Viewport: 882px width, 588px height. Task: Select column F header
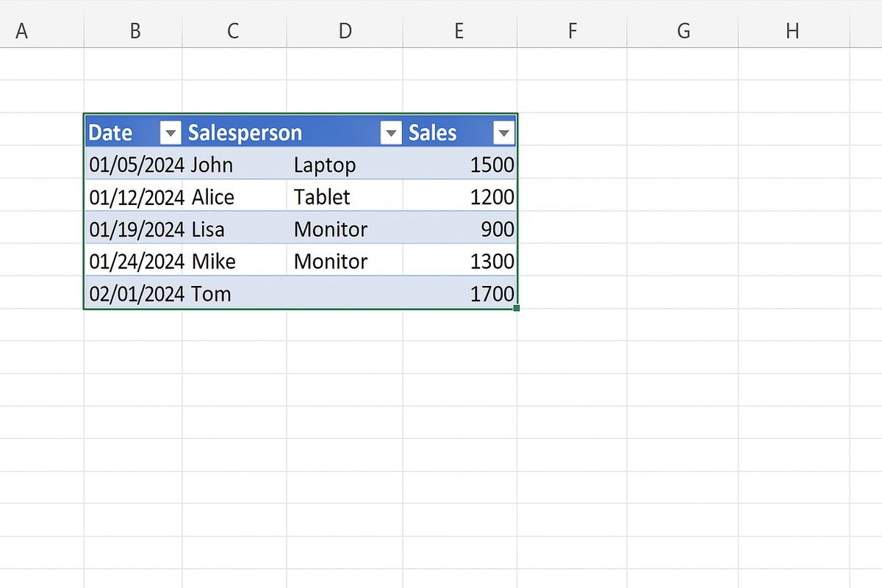572,31
